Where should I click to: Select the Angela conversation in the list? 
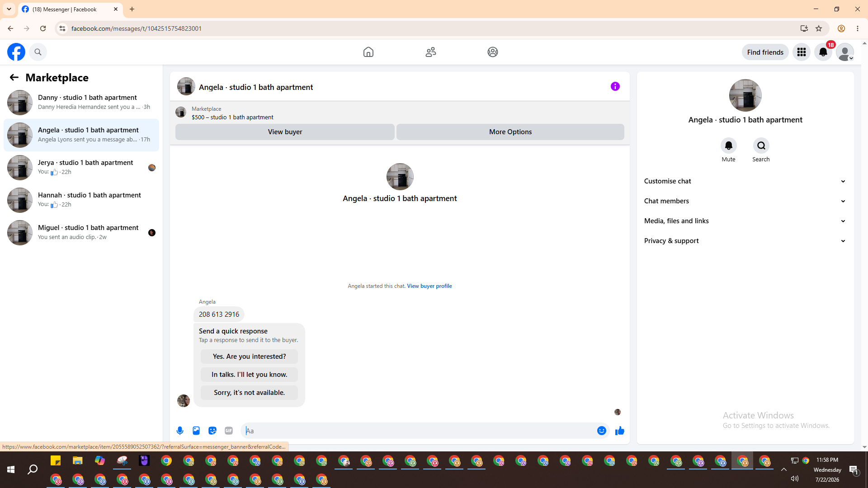click(x=81, y=135)
